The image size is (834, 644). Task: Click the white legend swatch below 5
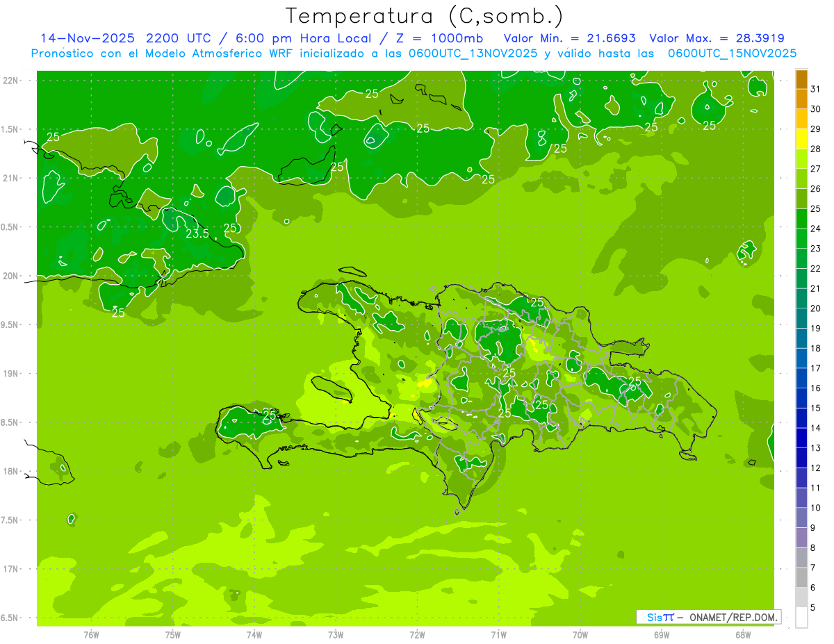(801, 617)
